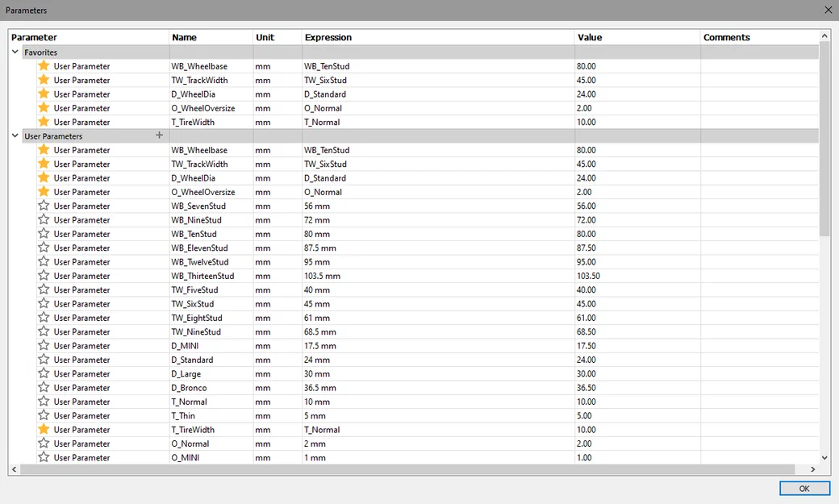
Task: Toggle favorite star for D_Bronco
Action: (x=44, y=387)
